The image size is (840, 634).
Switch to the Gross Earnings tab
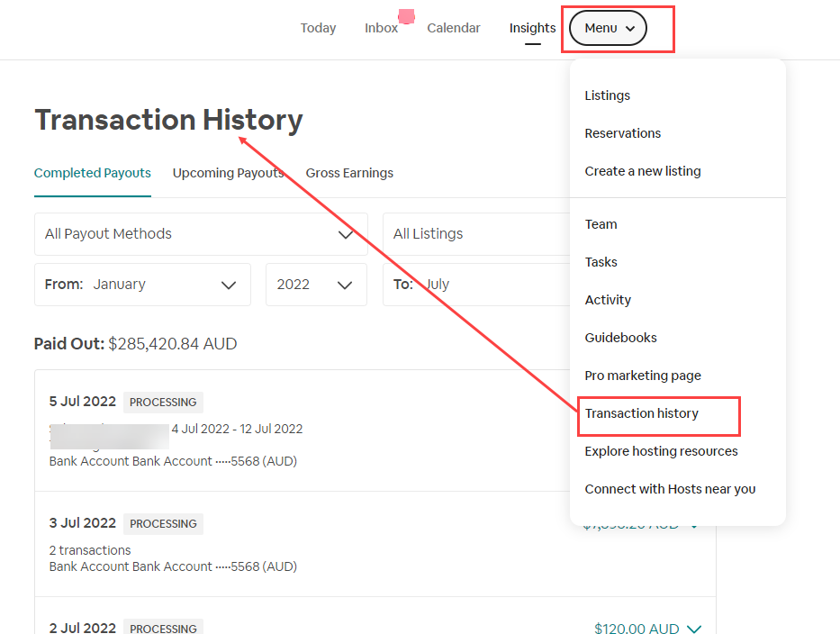[x=349, y=173]
